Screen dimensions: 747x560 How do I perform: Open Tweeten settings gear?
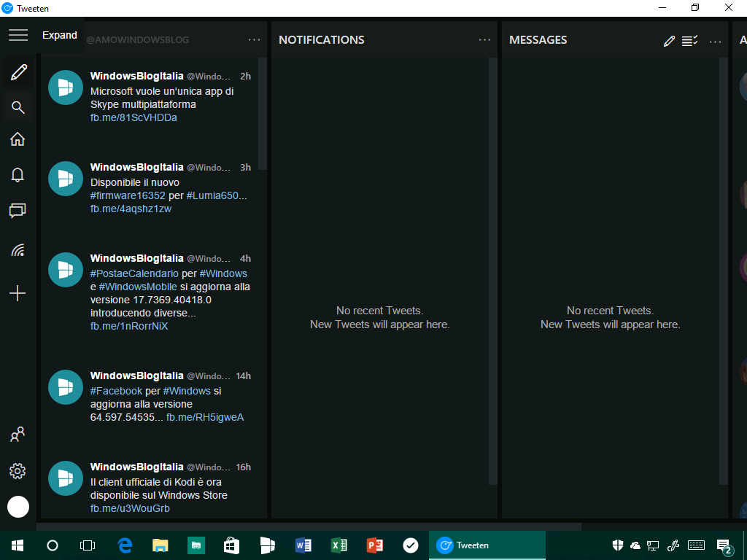18,471
